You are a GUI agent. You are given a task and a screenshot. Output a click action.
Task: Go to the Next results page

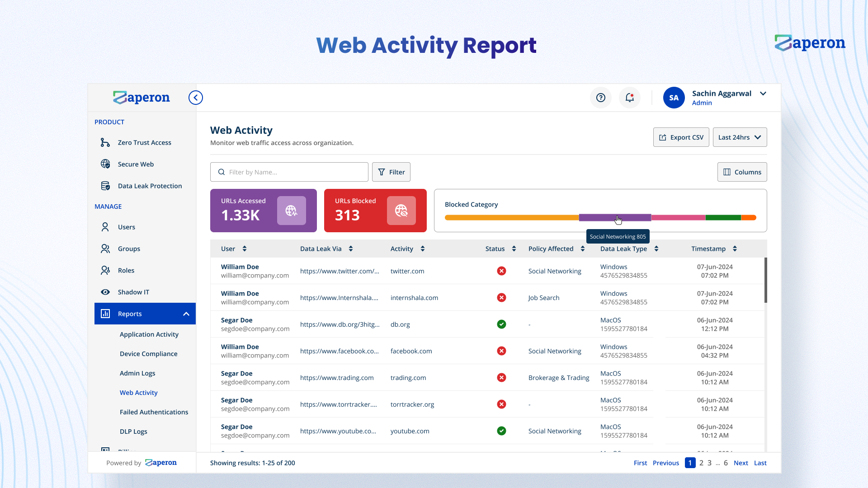(741, 463)
